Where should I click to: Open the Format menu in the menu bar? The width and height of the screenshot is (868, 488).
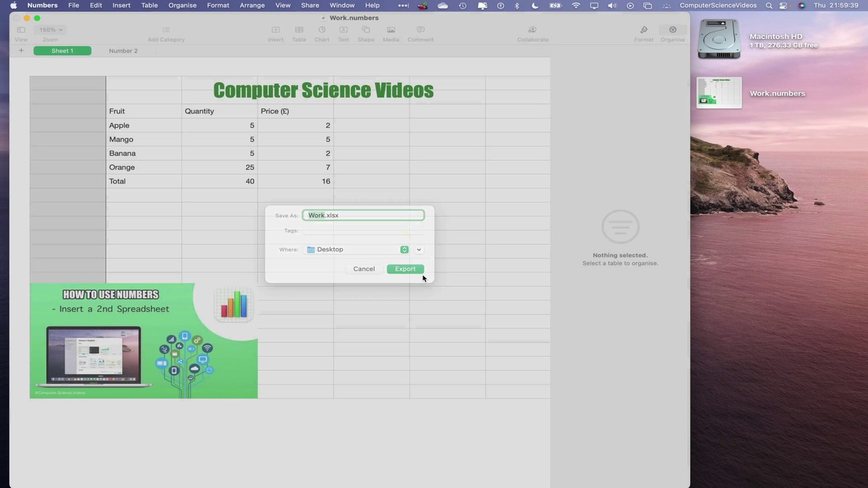click(x=218, y=5)
